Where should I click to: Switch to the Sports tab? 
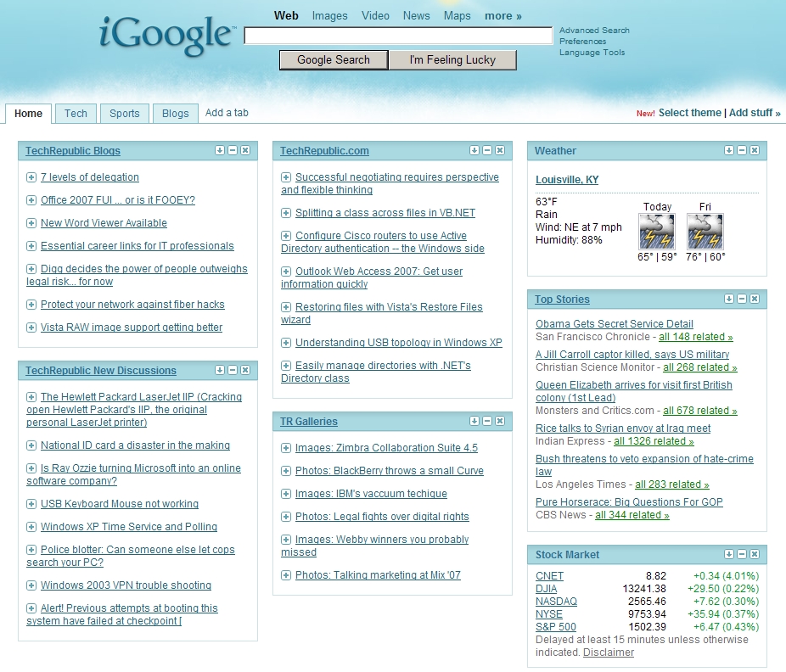tap(124, 113)
